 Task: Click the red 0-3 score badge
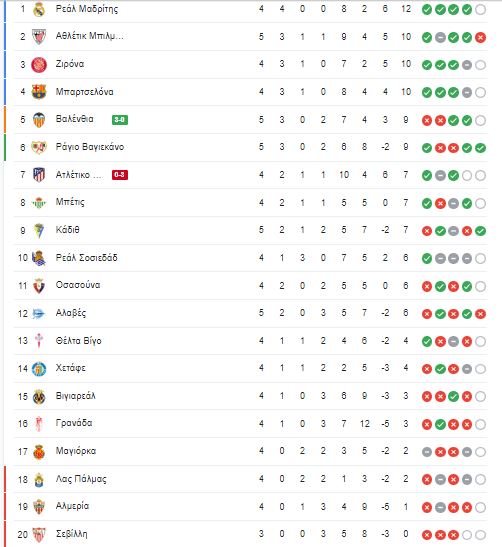click(x=120, y=175)
